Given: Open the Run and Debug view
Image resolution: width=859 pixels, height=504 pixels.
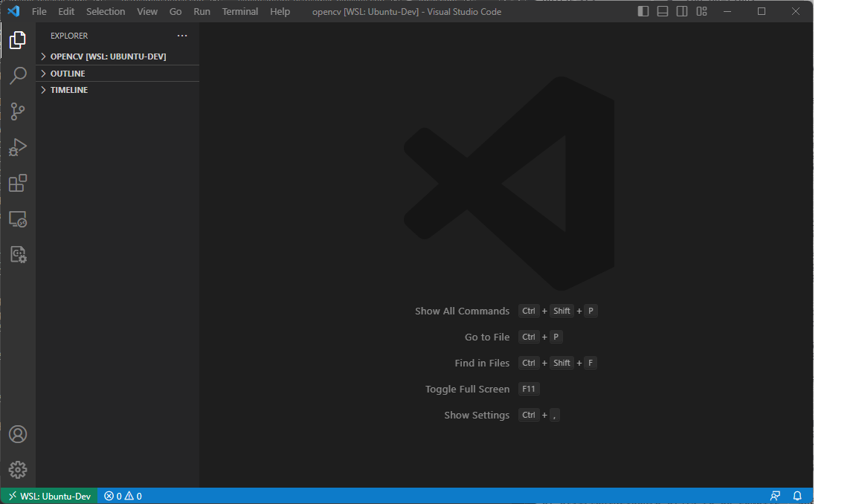Looking at the screenshot, I should point(18,147).
